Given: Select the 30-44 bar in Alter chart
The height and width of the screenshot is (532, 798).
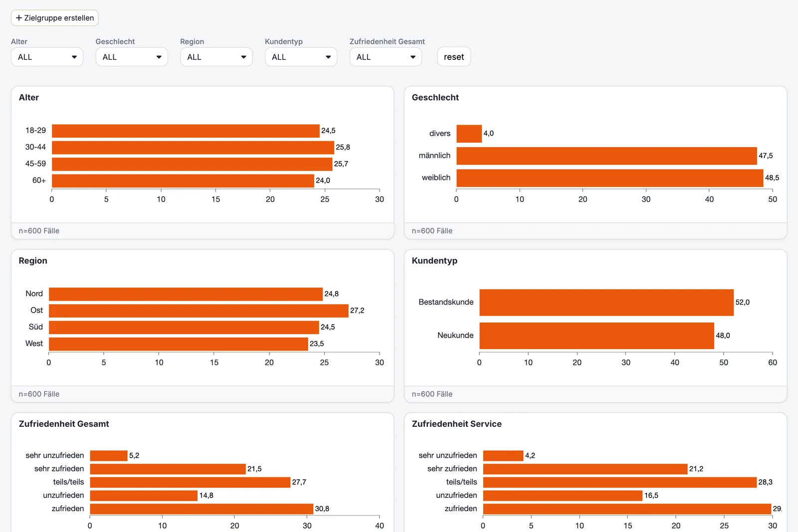Looking at the screenshot, I should [x=193, y=148].
